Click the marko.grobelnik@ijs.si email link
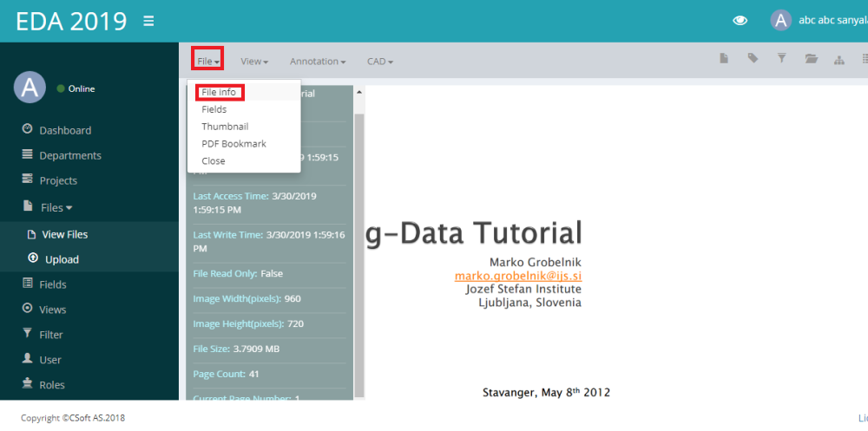The height and width of the screenshot is (431, 868). pos(517,275)
